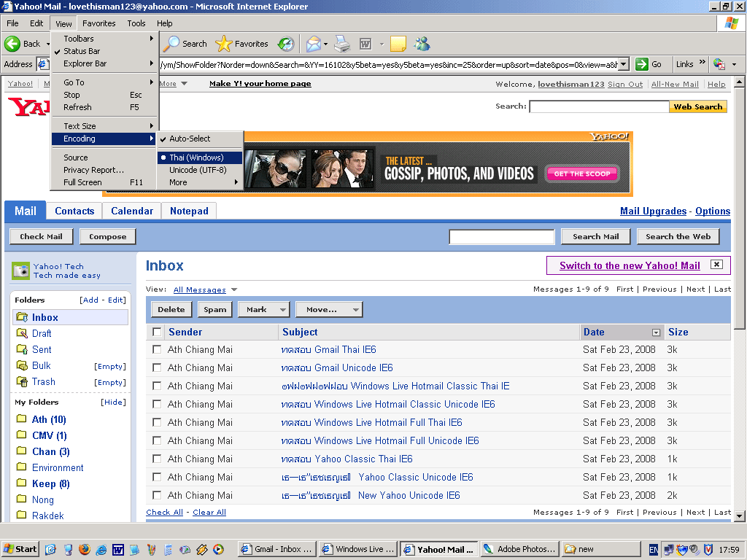
Task: Click the Search magnifier icon in toolbar
Action: 171,44
